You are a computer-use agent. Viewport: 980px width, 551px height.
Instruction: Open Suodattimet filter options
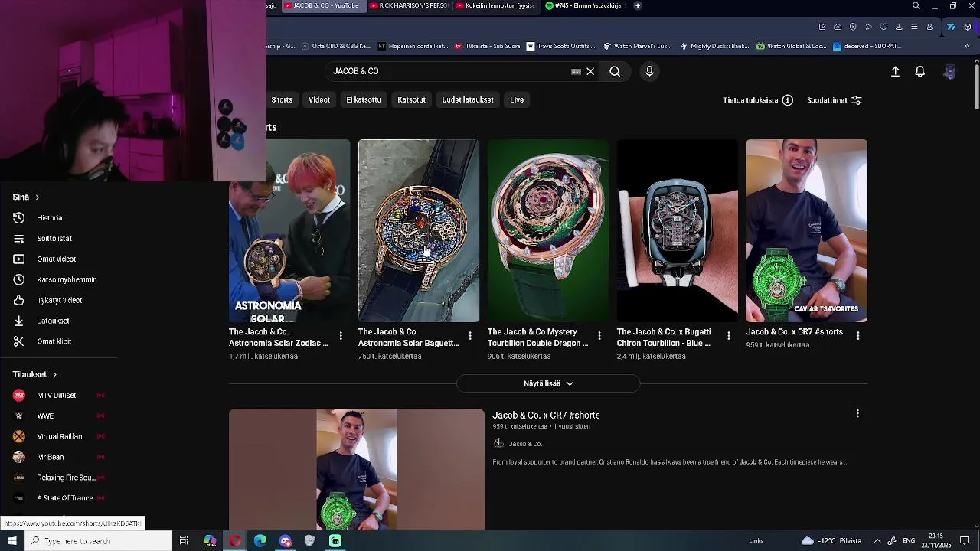point(834,100)
